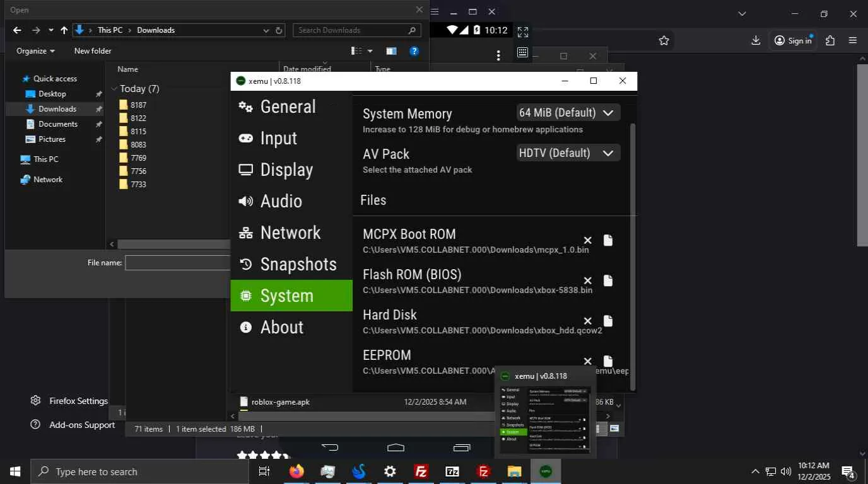Select the System tab in xemu
868x484 pixels.
291,296
